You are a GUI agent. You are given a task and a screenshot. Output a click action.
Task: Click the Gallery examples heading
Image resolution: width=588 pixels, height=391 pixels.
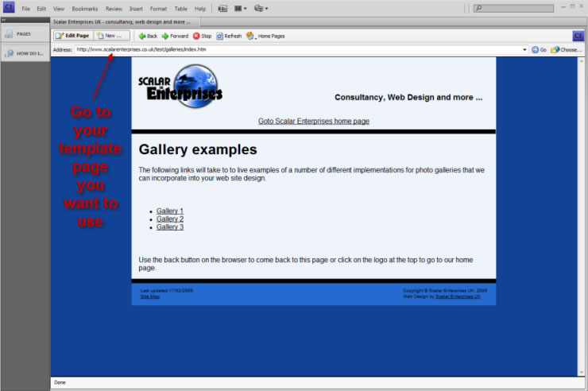tap(198, 149)
